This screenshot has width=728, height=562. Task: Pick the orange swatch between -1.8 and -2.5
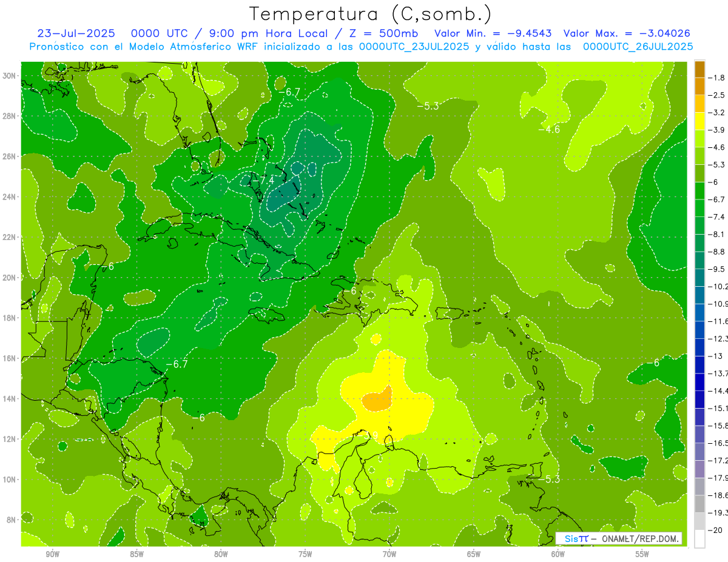(x=699, y=86)
